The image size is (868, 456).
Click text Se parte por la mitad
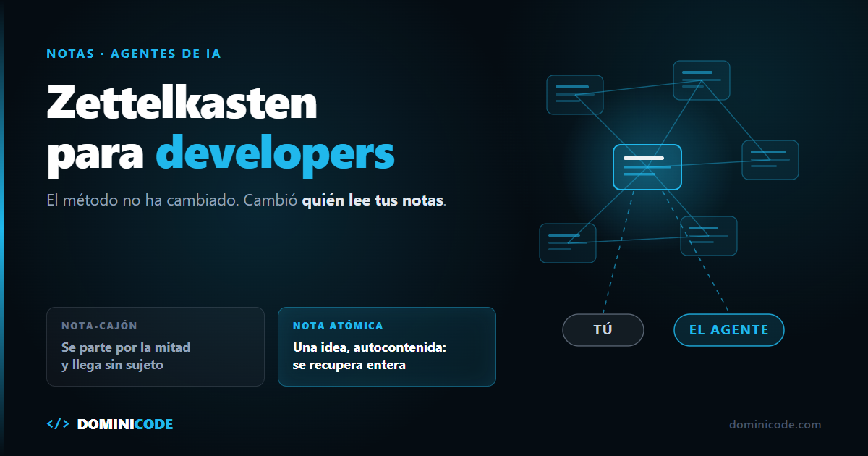coord(126,347)
